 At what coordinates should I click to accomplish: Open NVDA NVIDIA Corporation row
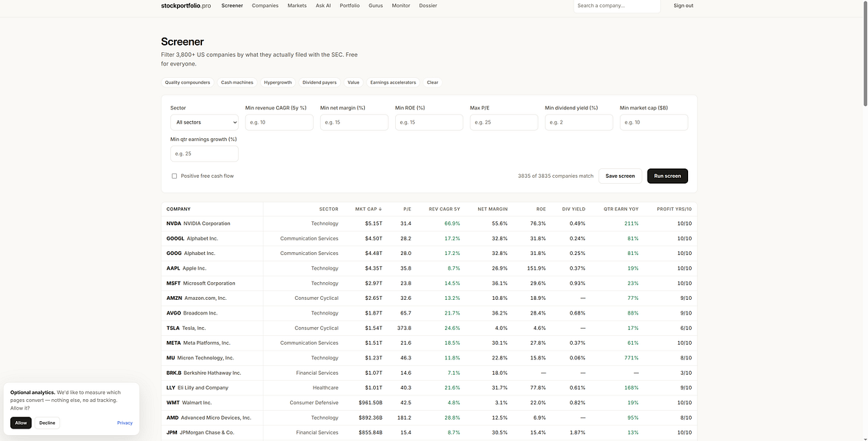point(429,224)
